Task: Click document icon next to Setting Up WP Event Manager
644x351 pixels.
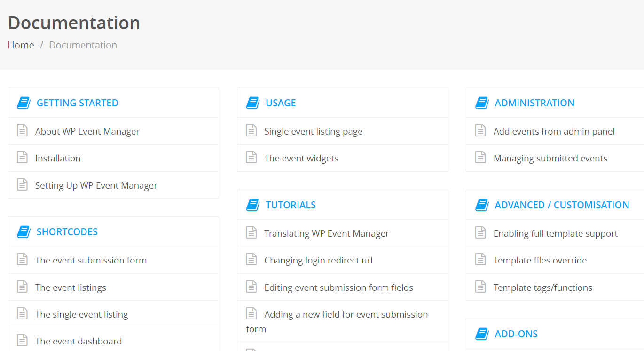Action: (x=22, y=184)
